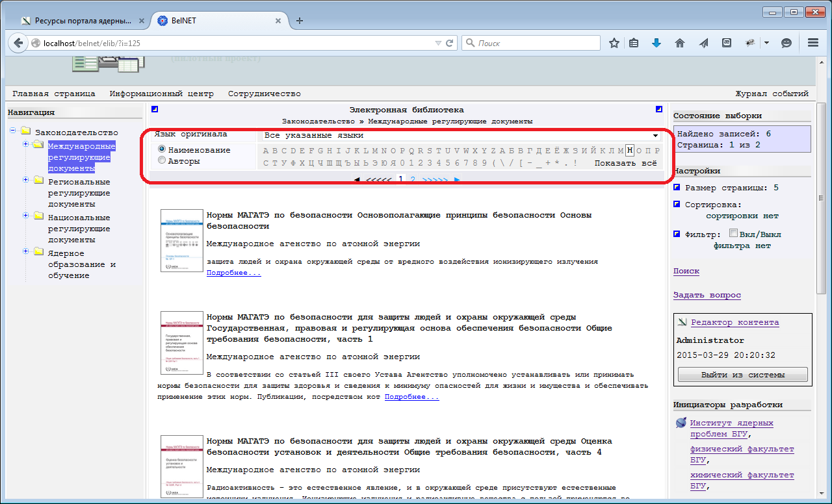
Task: Open the Поиск link
Action: 686,271
